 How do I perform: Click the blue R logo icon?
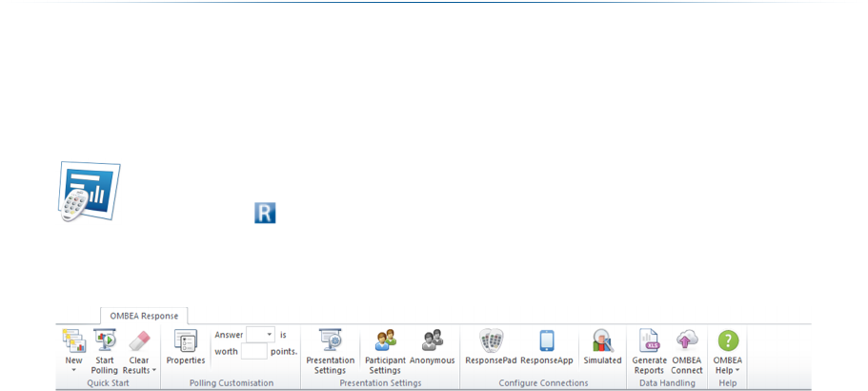pyautogui.click(x=265, y=214)
